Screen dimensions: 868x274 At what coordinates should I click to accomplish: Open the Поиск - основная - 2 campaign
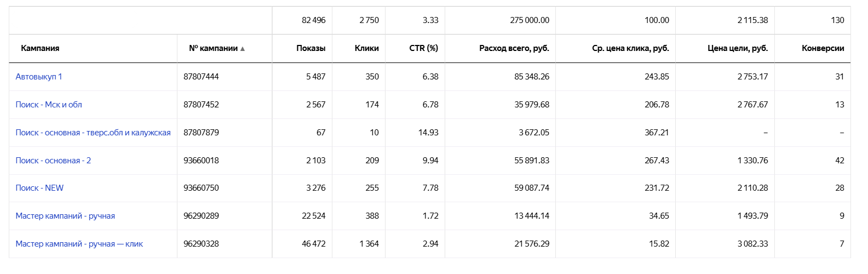tap(53, 161)
